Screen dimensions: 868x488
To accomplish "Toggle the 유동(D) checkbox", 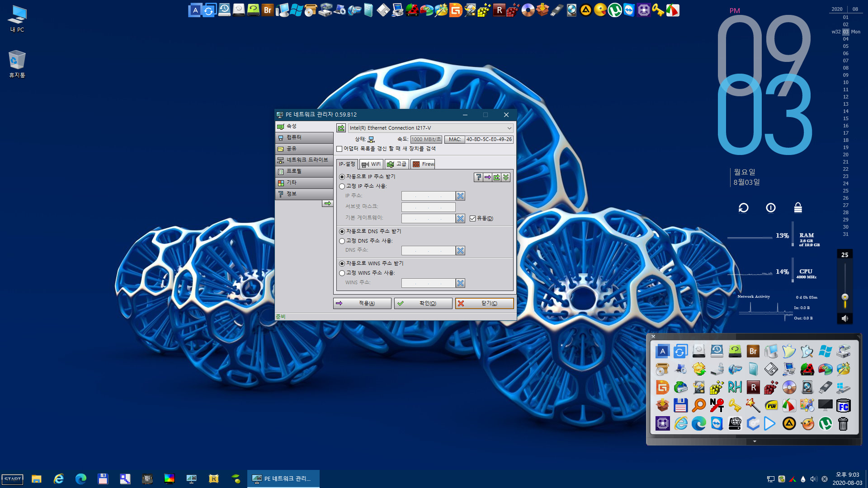I will (x=472, y=219).
